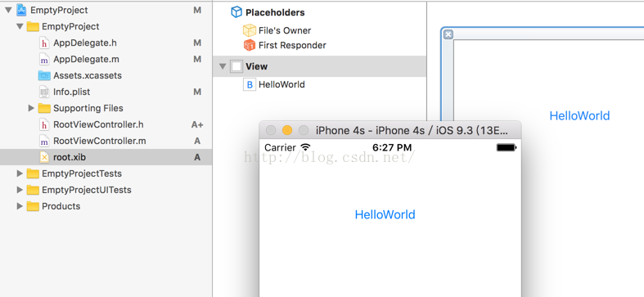Click the Supporting Files folder icon
The width and height of the screenshot is (644, 297).
tap(44, 108)
